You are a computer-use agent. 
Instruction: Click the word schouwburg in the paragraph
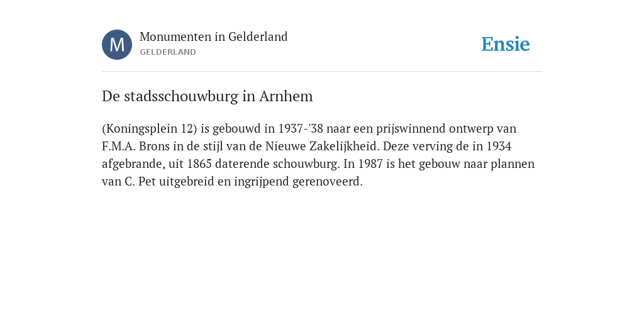coord(306,164)
